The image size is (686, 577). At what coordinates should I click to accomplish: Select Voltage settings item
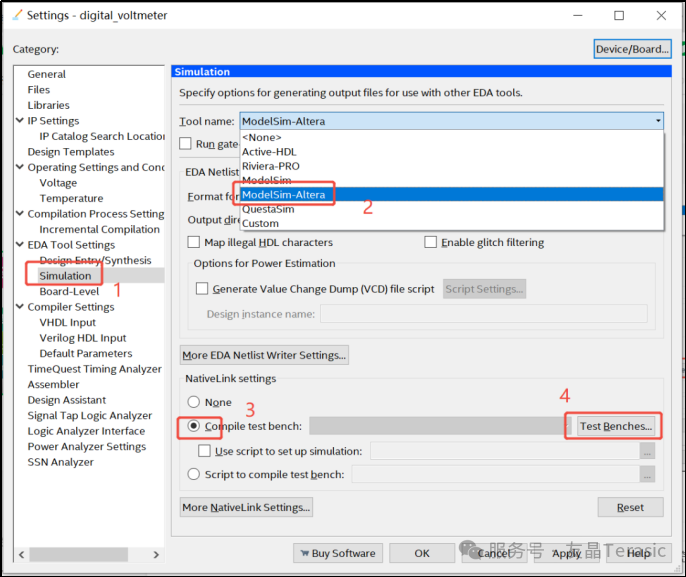click(x=58, y=183)
